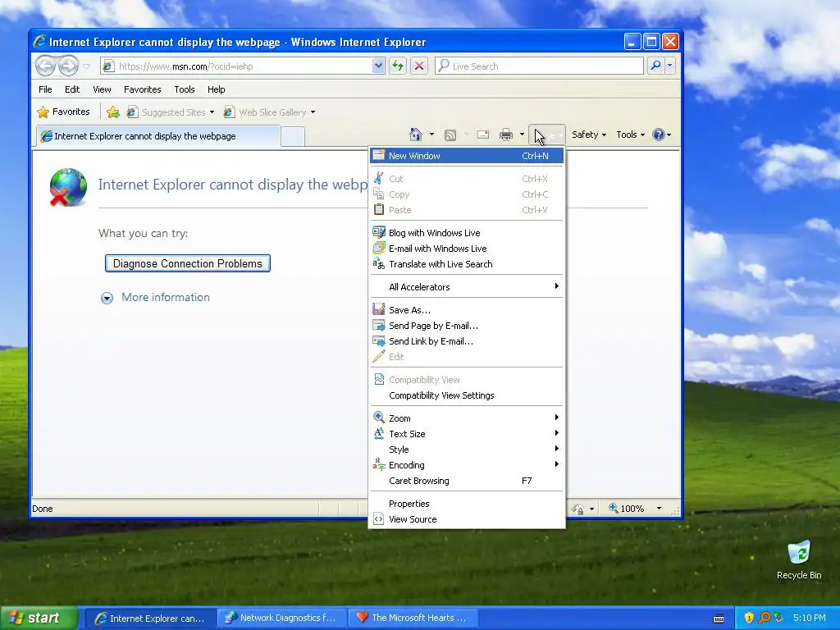Go forward with the browser Forward arrow

pyautogui.click(x=68, y=66)
